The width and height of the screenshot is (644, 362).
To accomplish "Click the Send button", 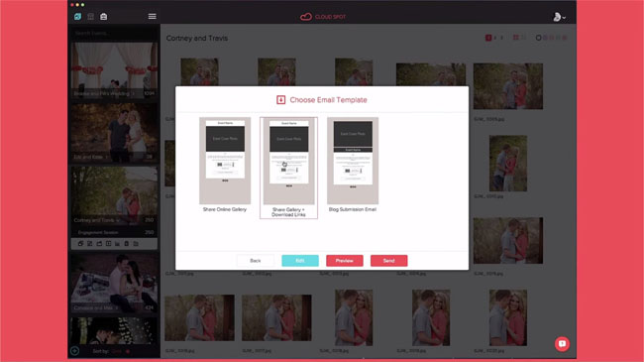I will point(389,261).
